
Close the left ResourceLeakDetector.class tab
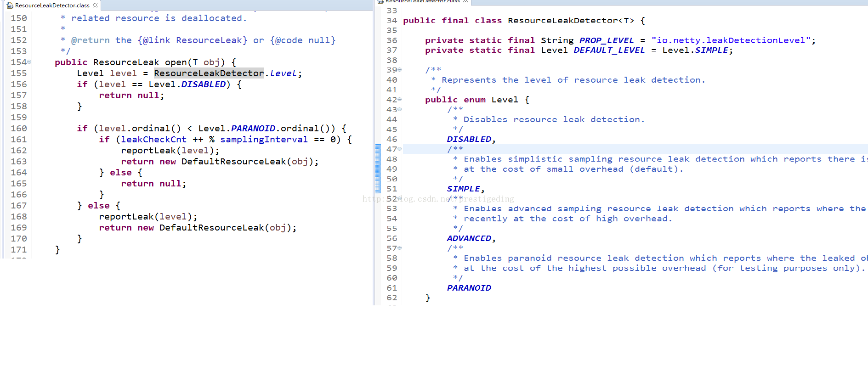(95, 5)
